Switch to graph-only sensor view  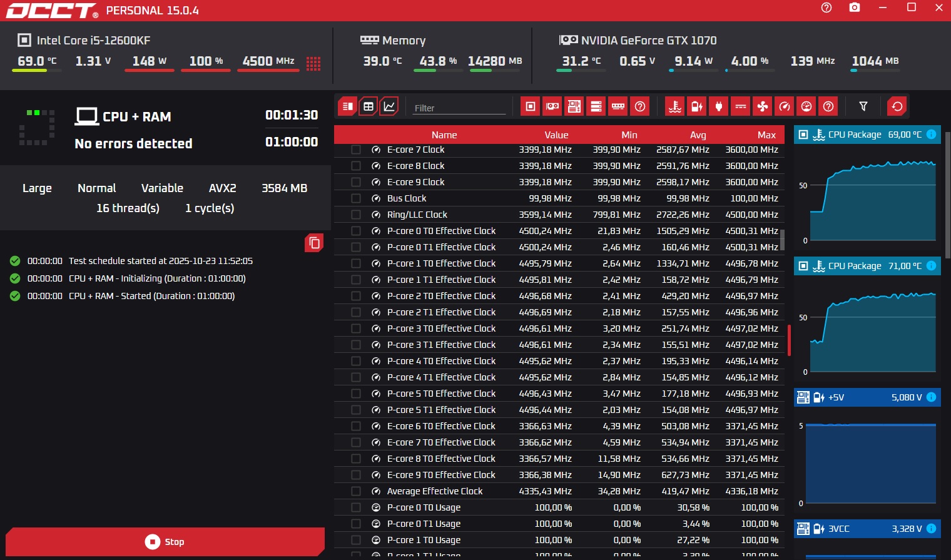click(389, 106)
